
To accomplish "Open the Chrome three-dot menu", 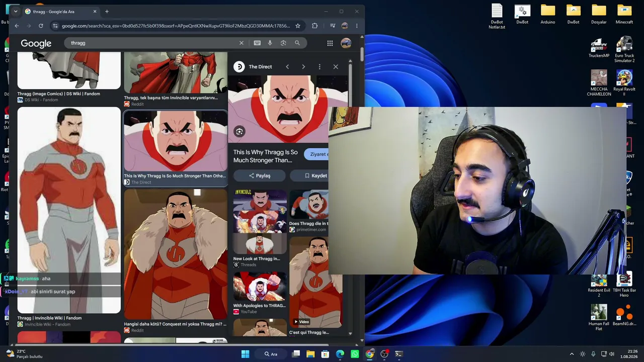I will click(357, 26).
